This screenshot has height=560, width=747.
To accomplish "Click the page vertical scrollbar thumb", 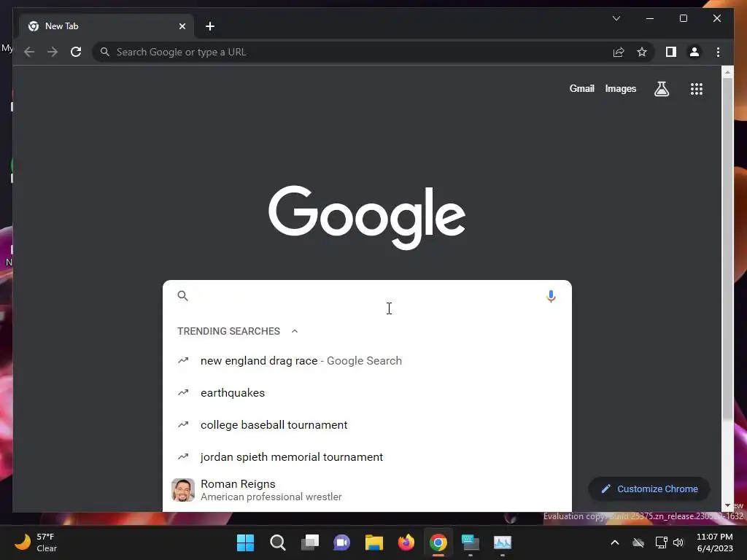I will tap(727, 249).
